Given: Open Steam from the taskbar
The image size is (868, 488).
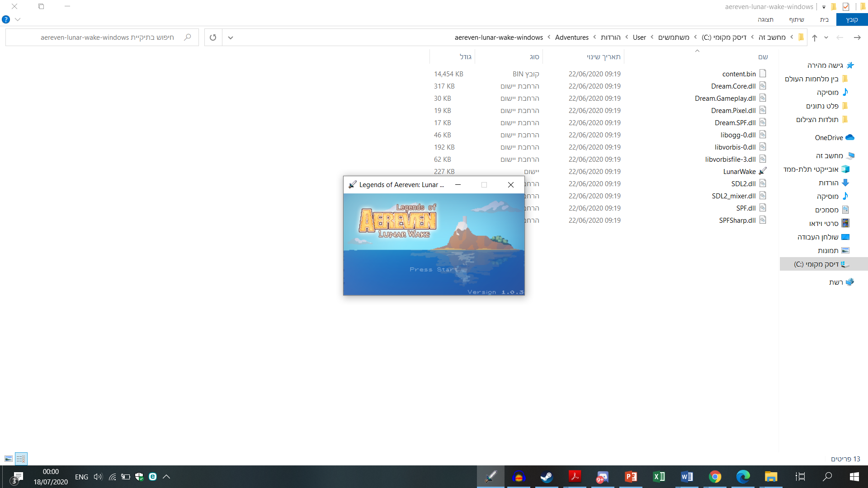Looking at the screenshot, I should pyautogui.click(x=547, y=477).
